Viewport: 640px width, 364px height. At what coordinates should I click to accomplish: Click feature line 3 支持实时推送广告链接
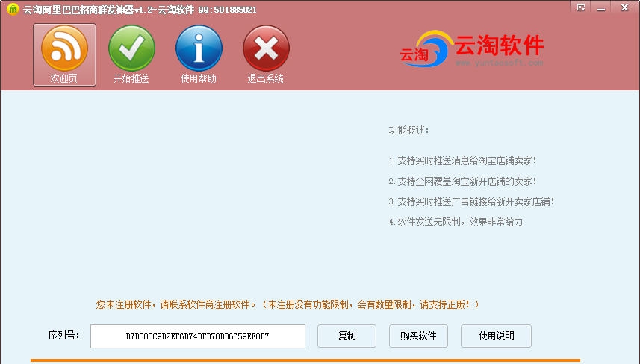[471, 201]
